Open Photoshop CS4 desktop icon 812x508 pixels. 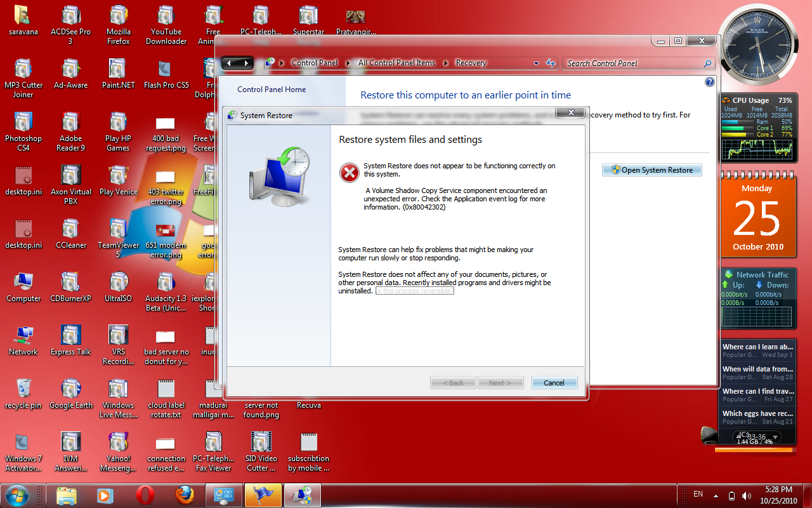tap(23, 131)
